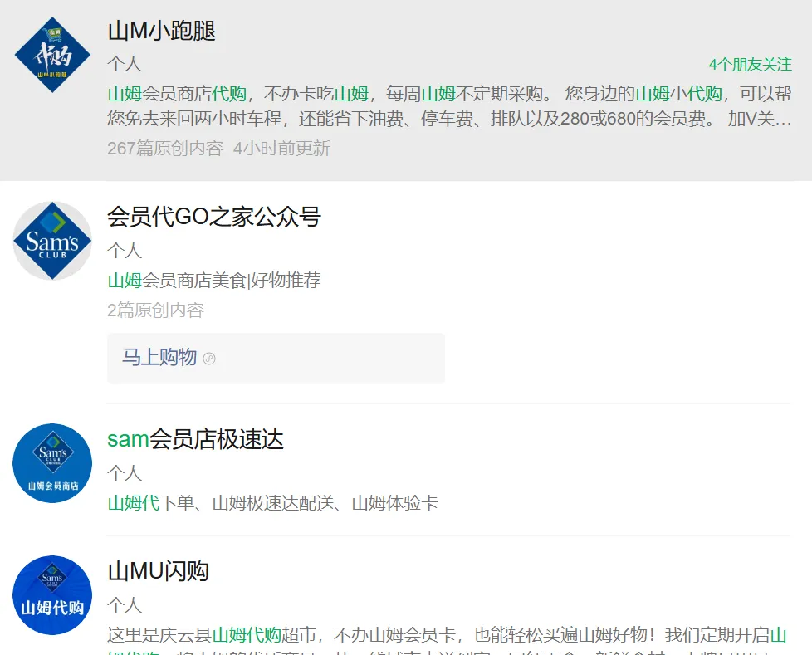Open the 马上购物 shopping shortcut

click(158, 358)
